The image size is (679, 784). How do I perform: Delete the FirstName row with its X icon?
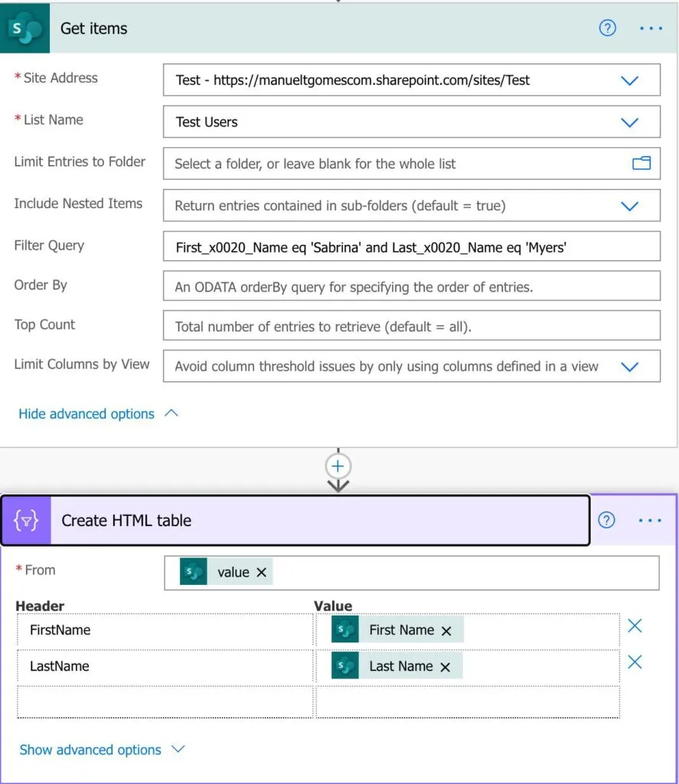635,626
